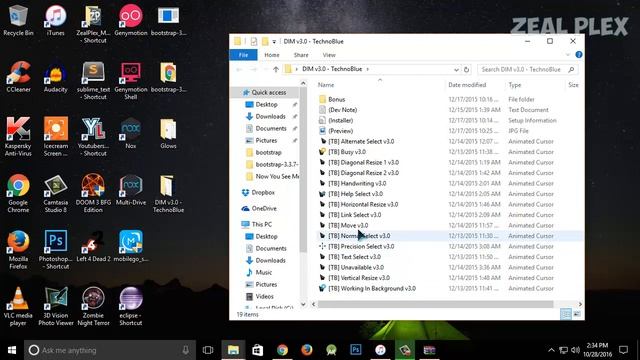Select [TB] Precision Select v3.0 file
Image resolution: width=640 pixels, height=360 pixels.
361,246
